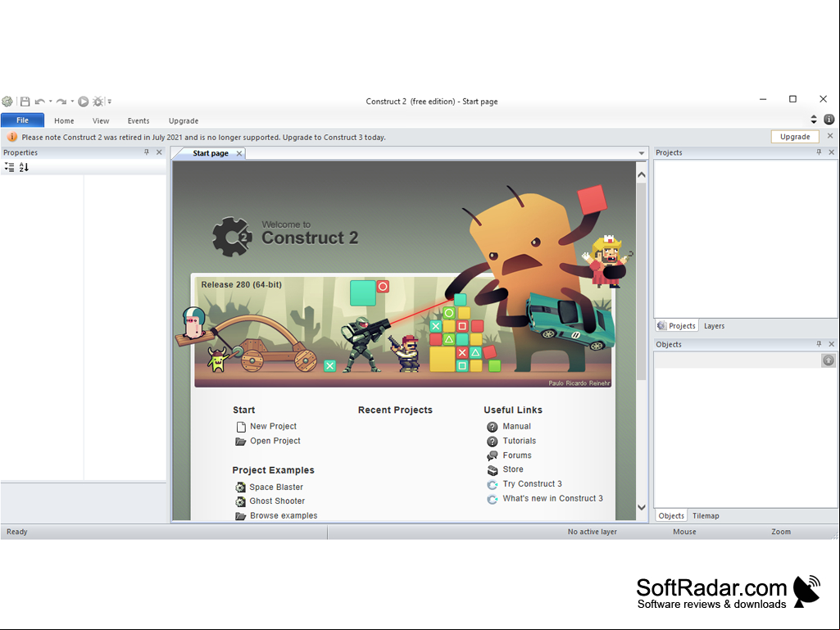
Task: Open the Store link
Action: tap(513, 469)
